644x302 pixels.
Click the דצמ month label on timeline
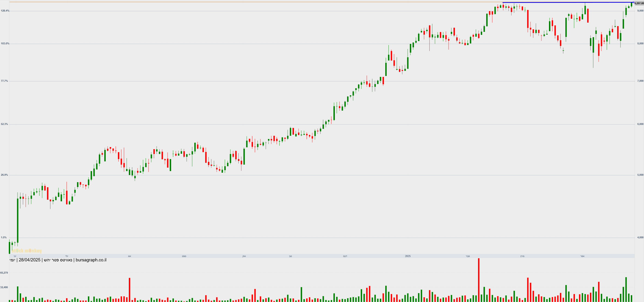(345, 256)
